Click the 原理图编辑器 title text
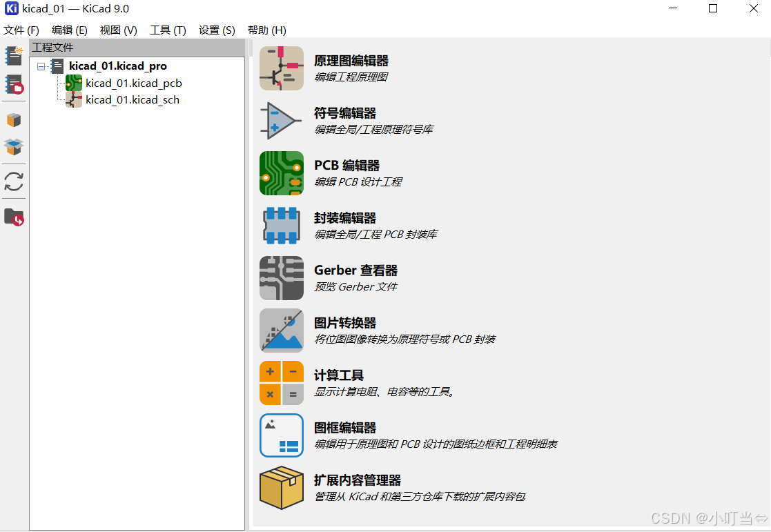 click(x=351, y=61)
